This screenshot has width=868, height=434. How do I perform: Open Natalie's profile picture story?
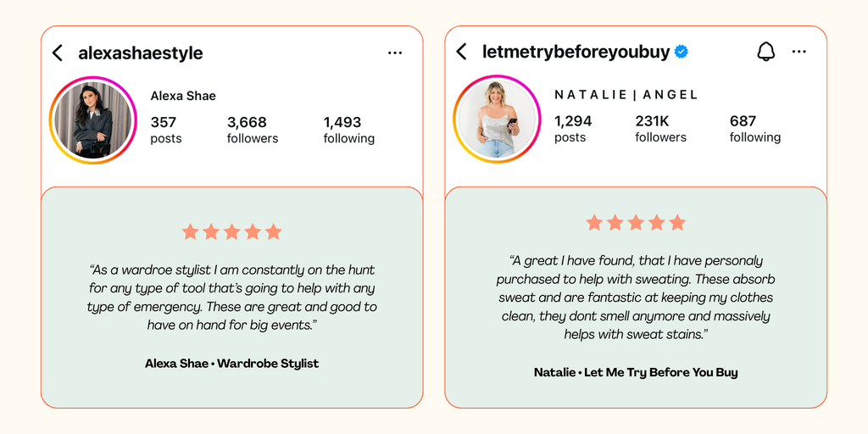pyautogui.click(x=498, y=120)
